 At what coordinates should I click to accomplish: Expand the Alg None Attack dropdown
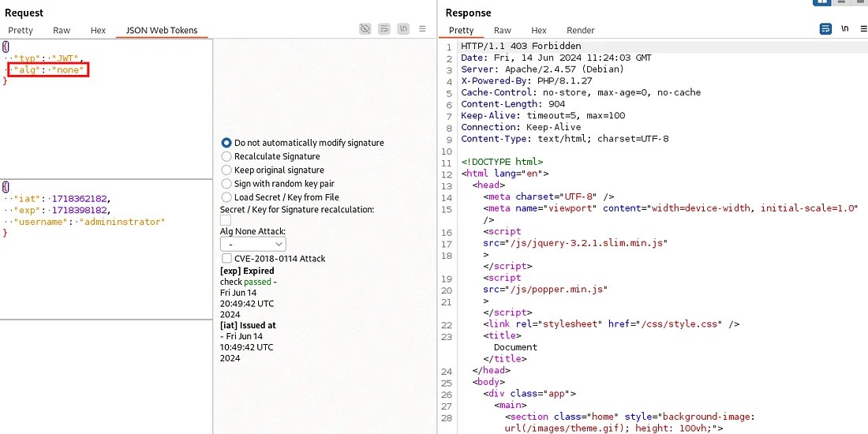[253, 245]
